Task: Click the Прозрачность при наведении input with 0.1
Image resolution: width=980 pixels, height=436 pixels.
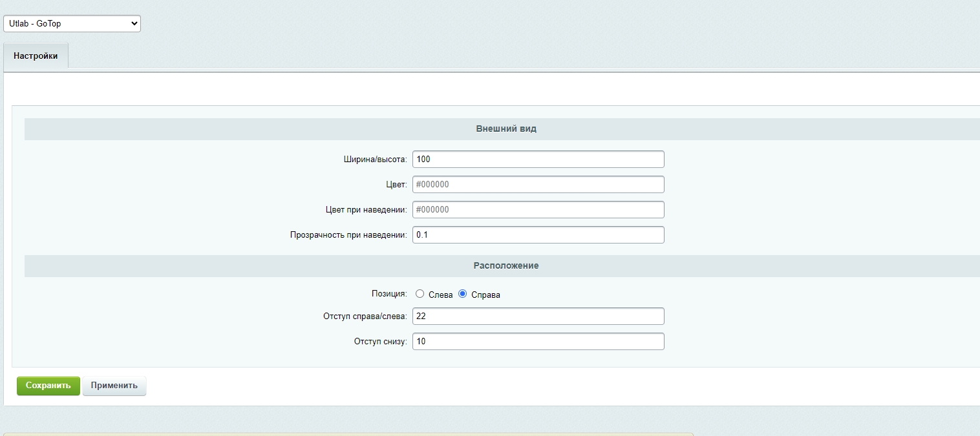Action: [x=538, y=235]
